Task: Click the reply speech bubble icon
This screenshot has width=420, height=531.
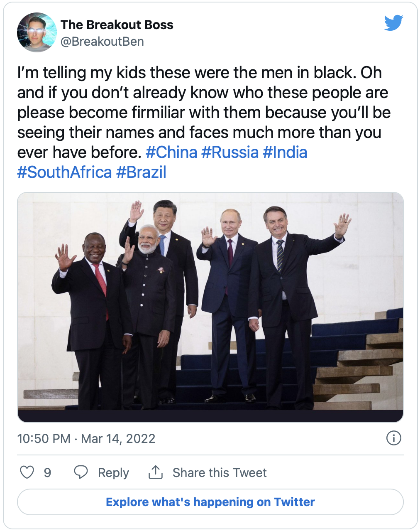Action: (x=81, y=472)
